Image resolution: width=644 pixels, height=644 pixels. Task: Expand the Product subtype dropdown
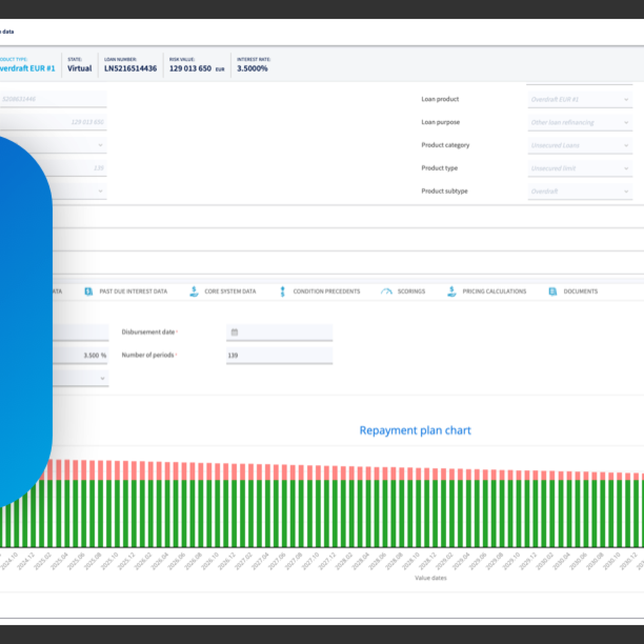pyautogui.click(x=626, y=191)
